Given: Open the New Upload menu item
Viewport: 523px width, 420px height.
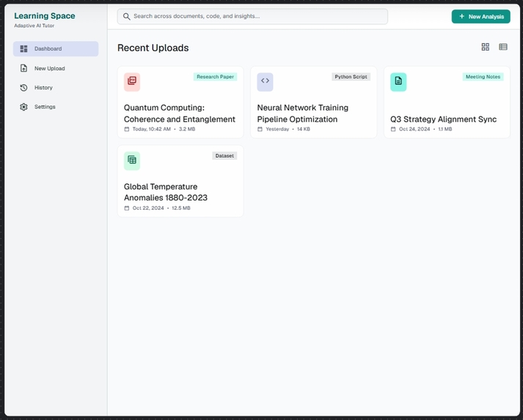Looking at the screenshot, I should pos(56,68).
